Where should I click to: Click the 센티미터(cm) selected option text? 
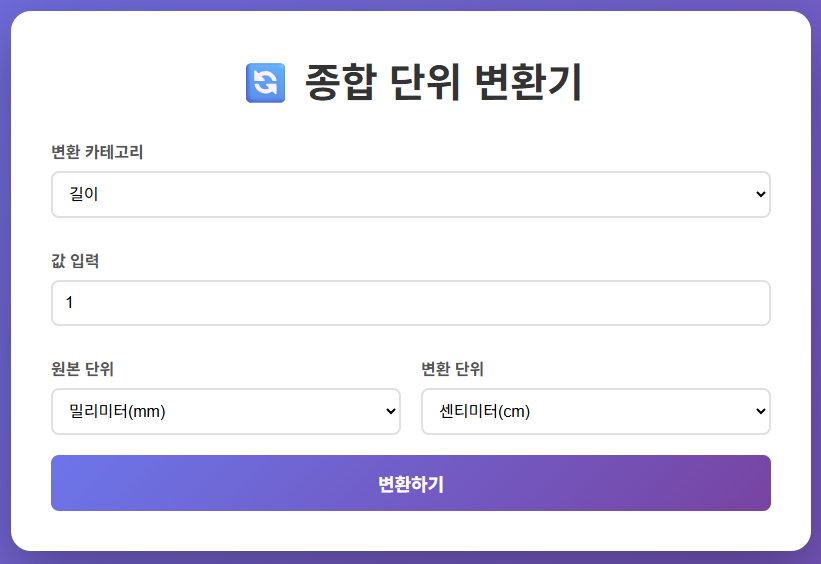tap(484, 411)
